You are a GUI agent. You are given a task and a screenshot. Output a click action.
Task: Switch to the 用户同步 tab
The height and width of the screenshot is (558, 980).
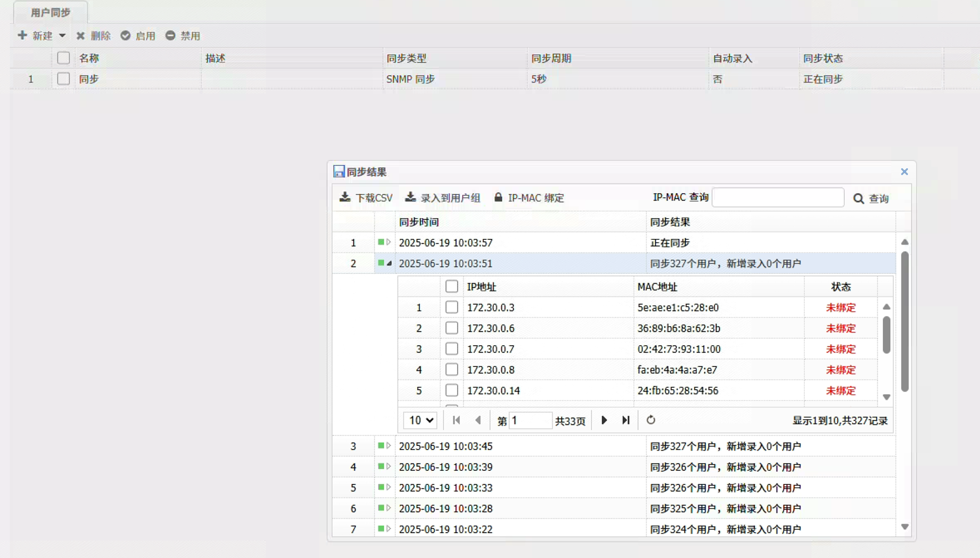tap(51, 12)
